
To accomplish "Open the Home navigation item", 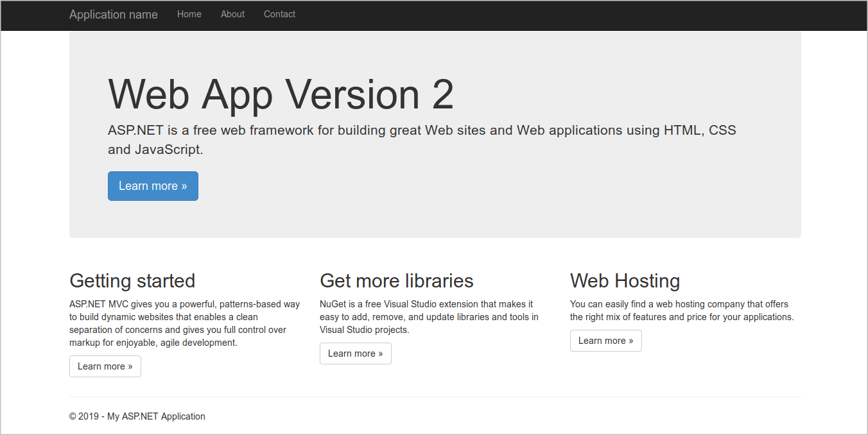I will [189, 14].
